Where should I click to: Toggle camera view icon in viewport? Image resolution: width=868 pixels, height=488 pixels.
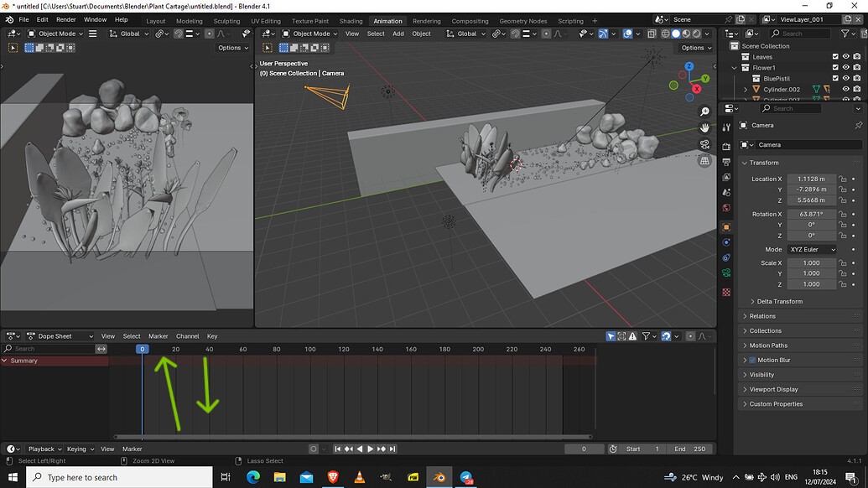(704, 144)
